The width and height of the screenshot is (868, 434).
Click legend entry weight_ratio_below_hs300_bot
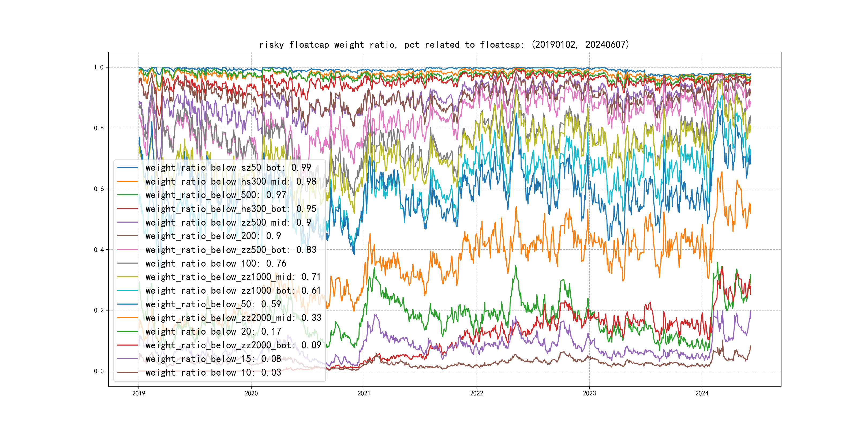pos(231,209)
